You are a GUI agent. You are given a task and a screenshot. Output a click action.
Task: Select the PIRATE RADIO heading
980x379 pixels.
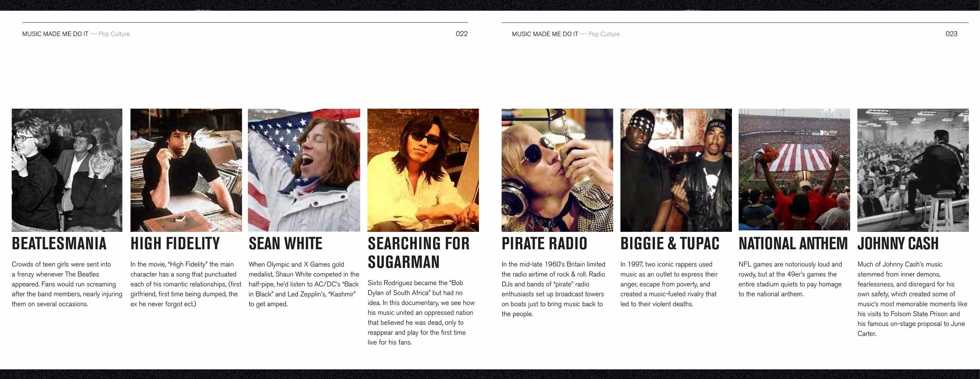(x=544, y=243)
